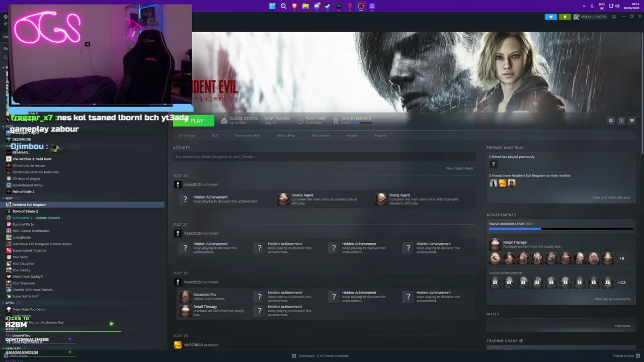Select Gamble With Your Friends in library
This screenshot has height=362, width=644.
click(x=32, y=290)
